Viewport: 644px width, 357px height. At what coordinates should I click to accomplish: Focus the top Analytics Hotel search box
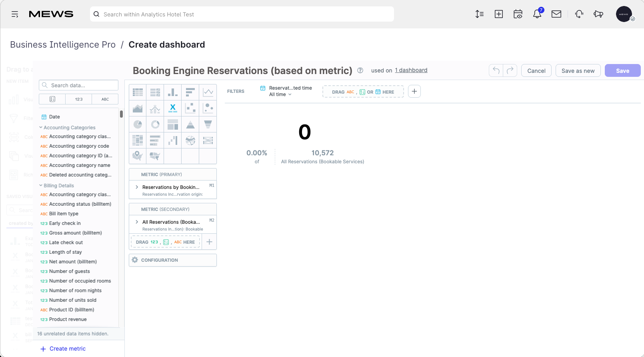pos(242,14)
